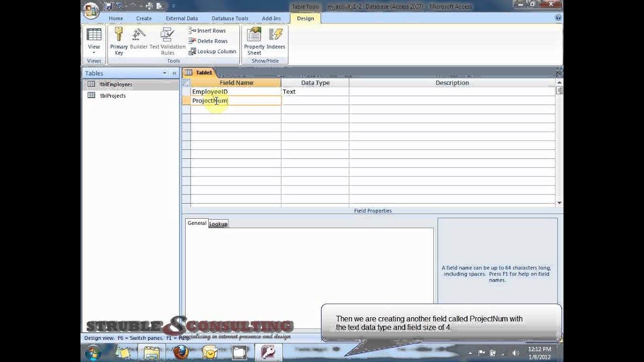
Task: Toggle the Indexes window
Action: (x=276, y=38)
